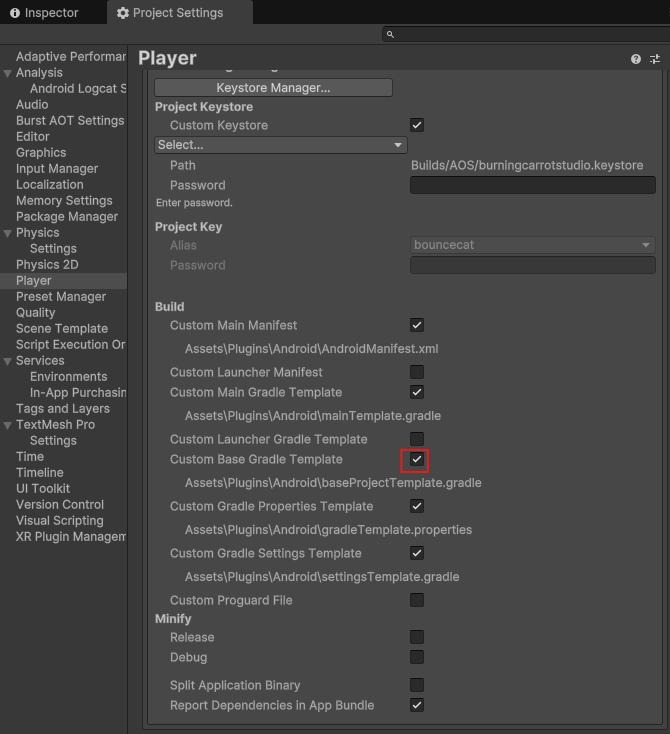Click the AndroidManifest.xml path text
The image size is (670, 734).
click(x=311, y=349)
